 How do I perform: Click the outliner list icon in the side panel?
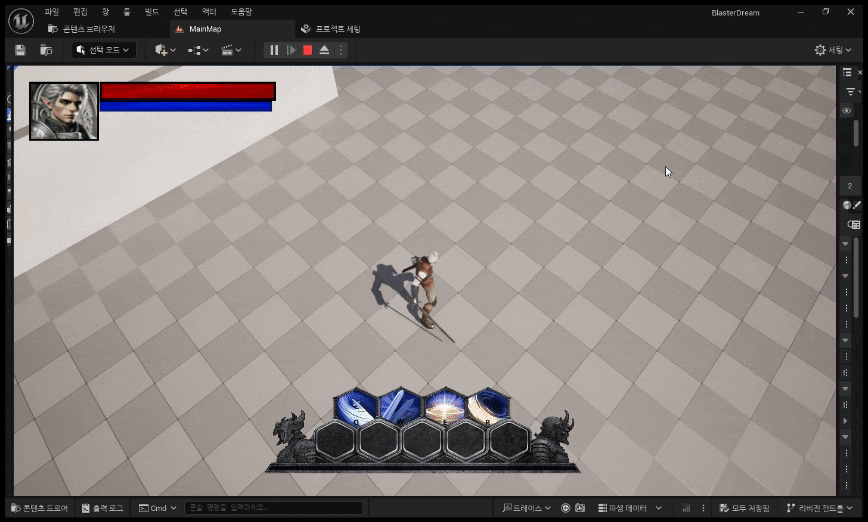click(x=847, y=73)
